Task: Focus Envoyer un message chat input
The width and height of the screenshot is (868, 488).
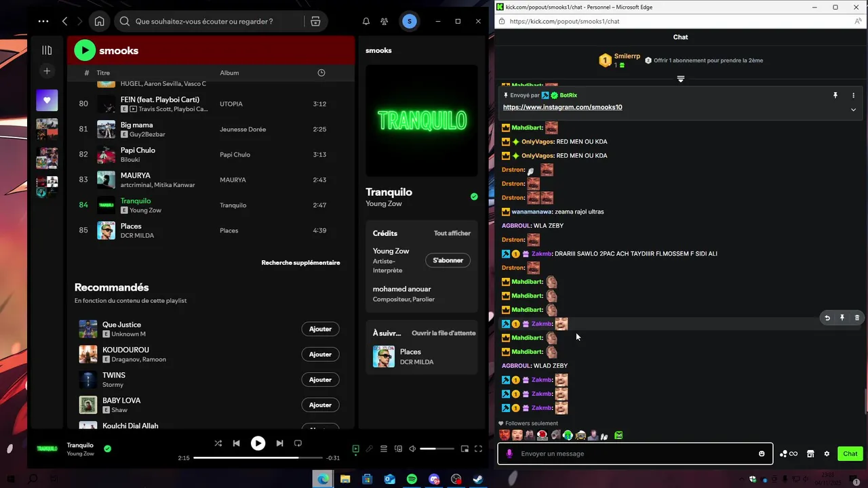Action: tap(635, 453)
